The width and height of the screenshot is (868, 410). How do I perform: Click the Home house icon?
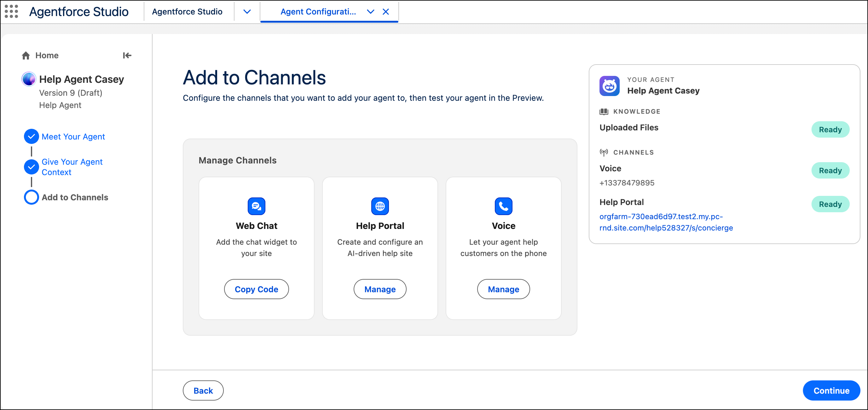[26, 55]
